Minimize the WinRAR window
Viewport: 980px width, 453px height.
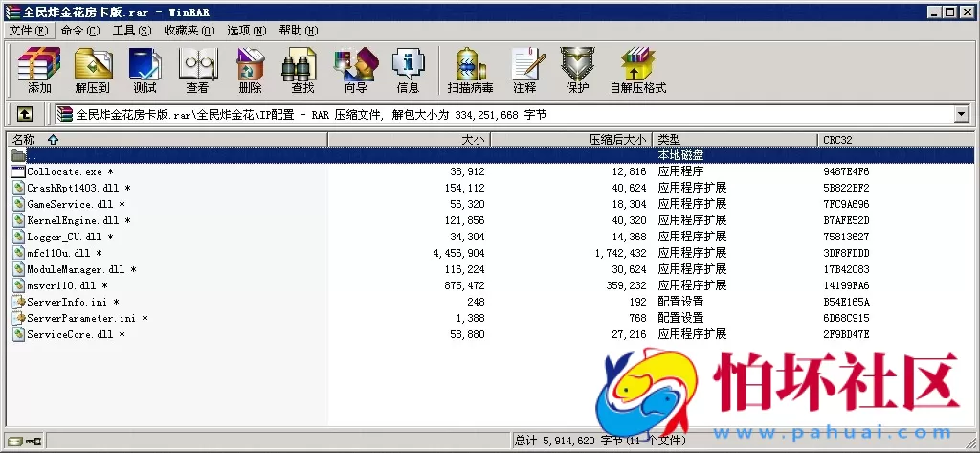934,11
